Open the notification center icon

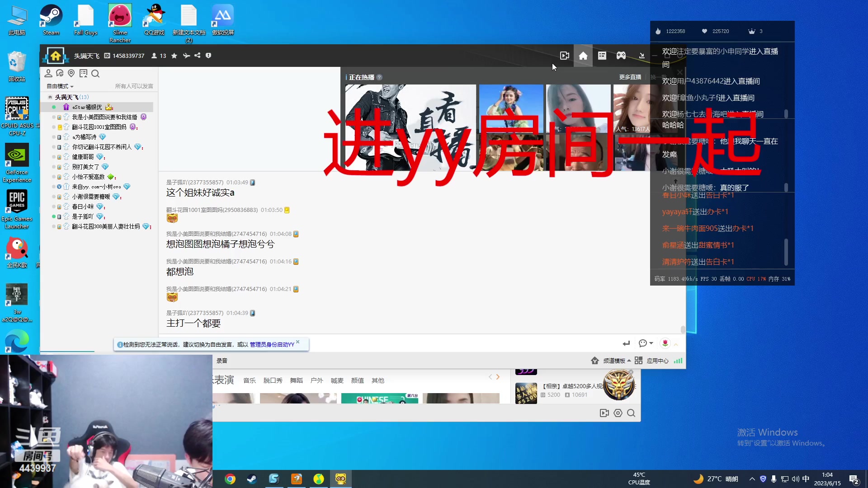(x=854, y=479)
